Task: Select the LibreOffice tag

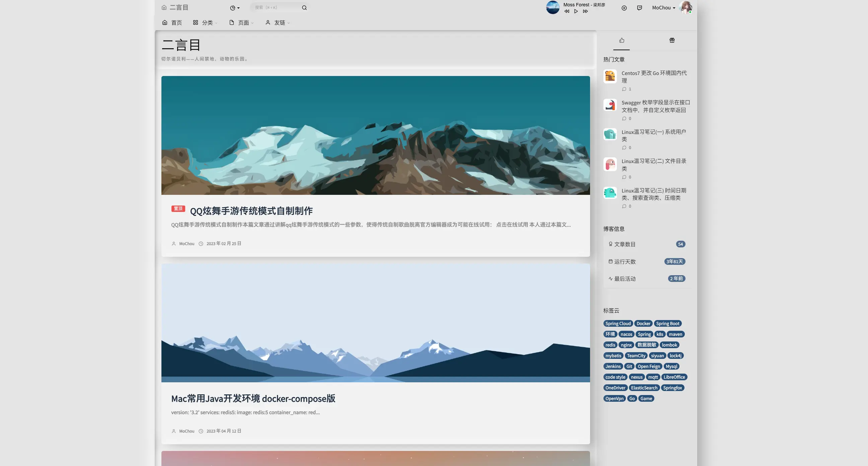Action: [x=674, y=377]
